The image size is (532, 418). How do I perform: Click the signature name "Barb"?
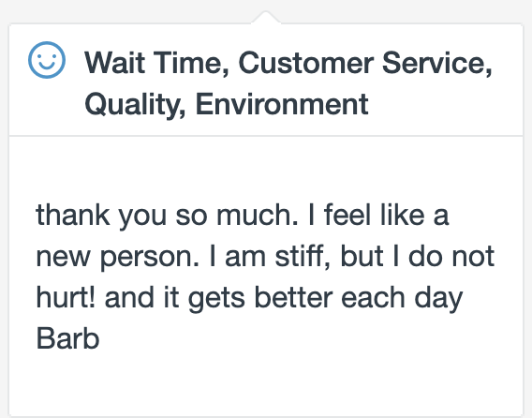(67, 338)
